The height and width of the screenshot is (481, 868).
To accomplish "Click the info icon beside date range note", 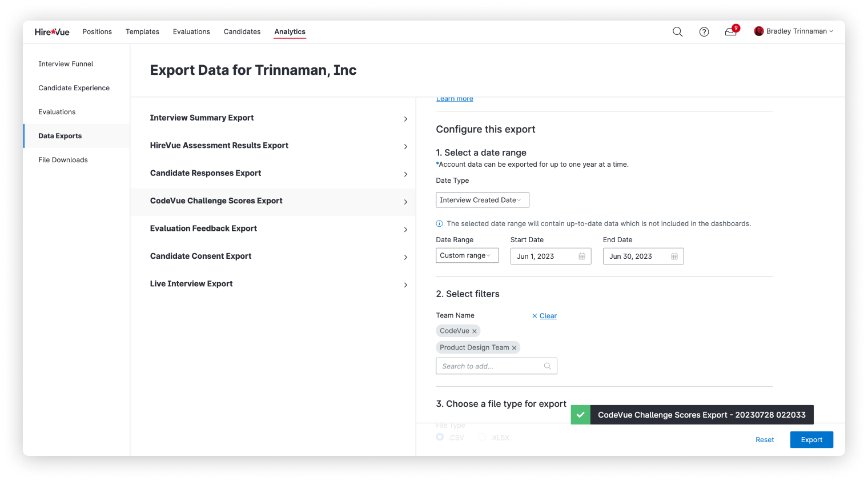I will (x=439, y=224).
